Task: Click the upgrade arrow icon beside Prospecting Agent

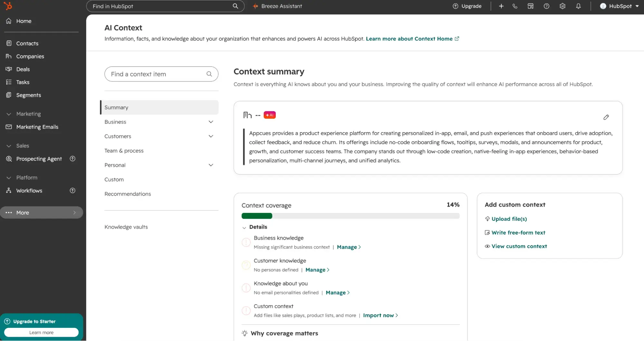Action: coord(72,159)
